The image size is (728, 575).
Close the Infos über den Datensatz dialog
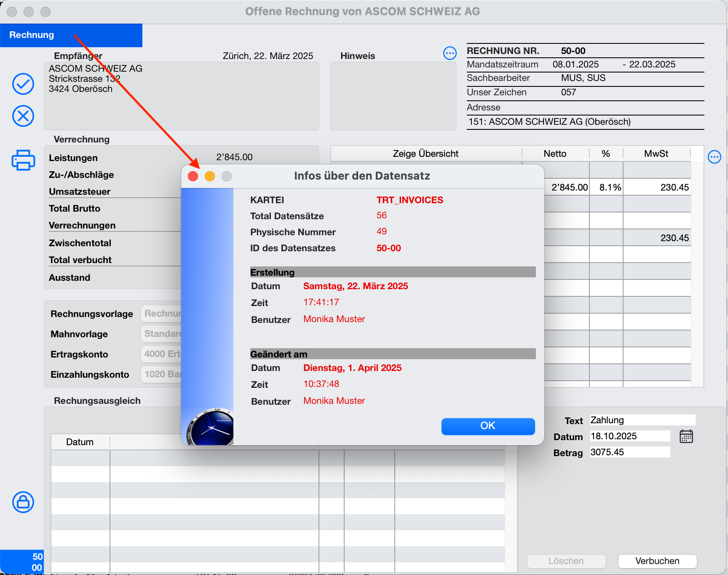tap(193, 176)
